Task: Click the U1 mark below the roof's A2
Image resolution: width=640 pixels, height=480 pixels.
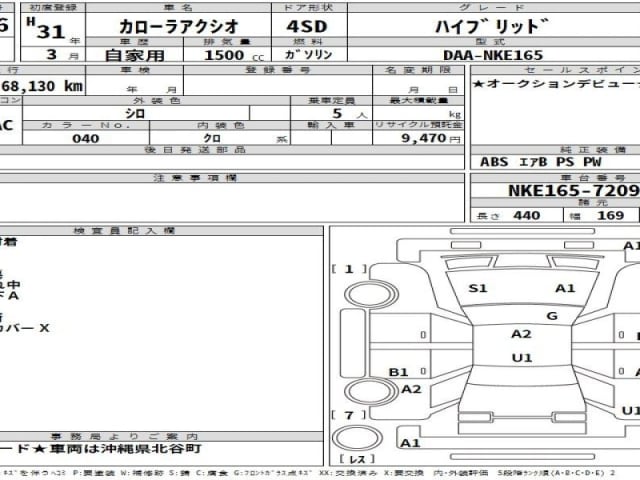Action: [522, 358]
